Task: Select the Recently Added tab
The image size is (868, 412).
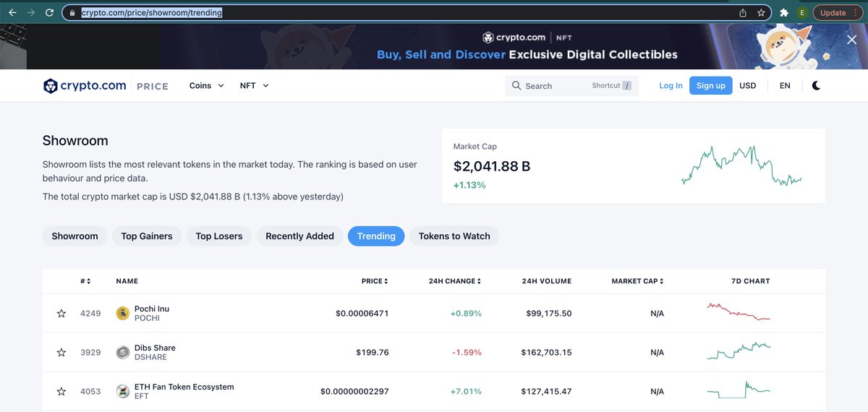Action: [299, 236]
